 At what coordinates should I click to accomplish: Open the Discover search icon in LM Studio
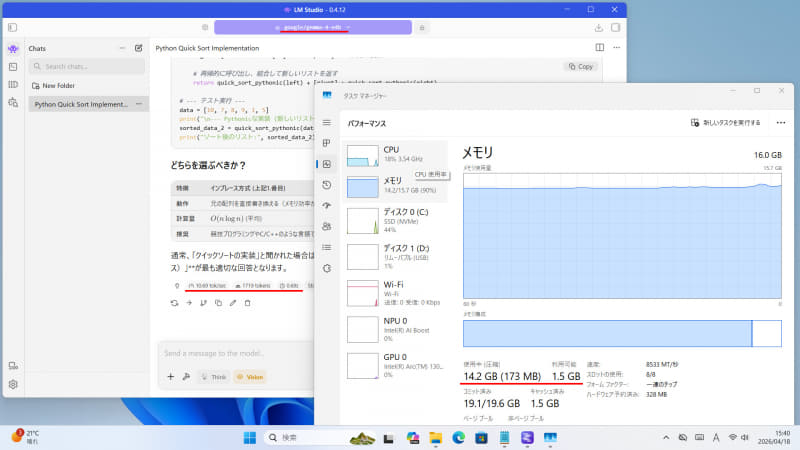coord(13,103)
